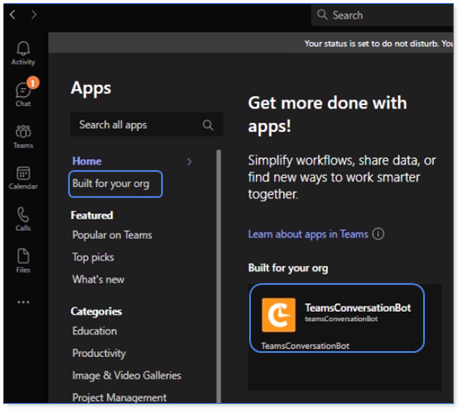Go forward with the right arrow
The image size is (463, 413).
coord(34,14)
